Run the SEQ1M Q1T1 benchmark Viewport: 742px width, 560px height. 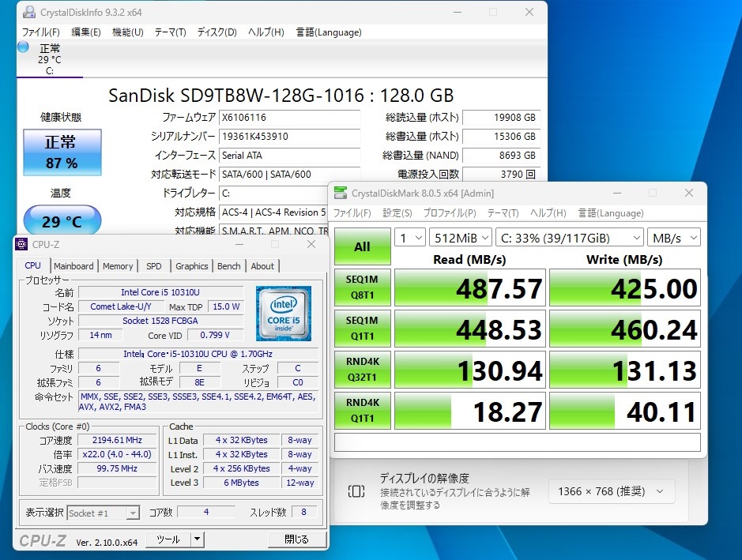tap(363, 329)
